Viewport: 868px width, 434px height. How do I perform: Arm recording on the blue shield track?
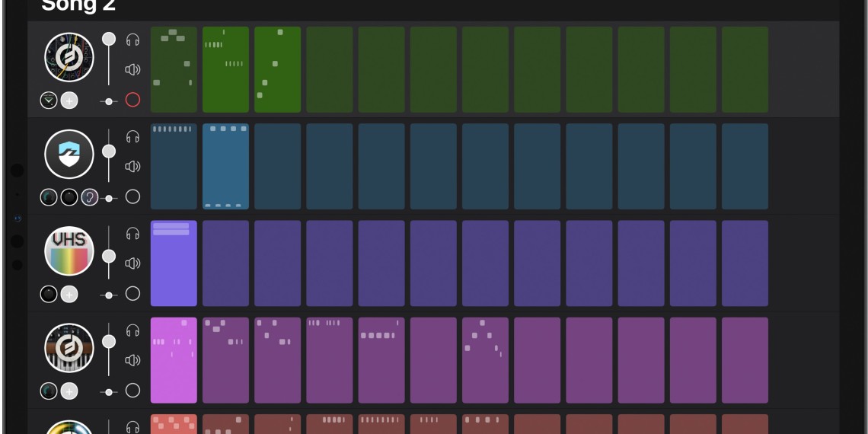[132, 196]
